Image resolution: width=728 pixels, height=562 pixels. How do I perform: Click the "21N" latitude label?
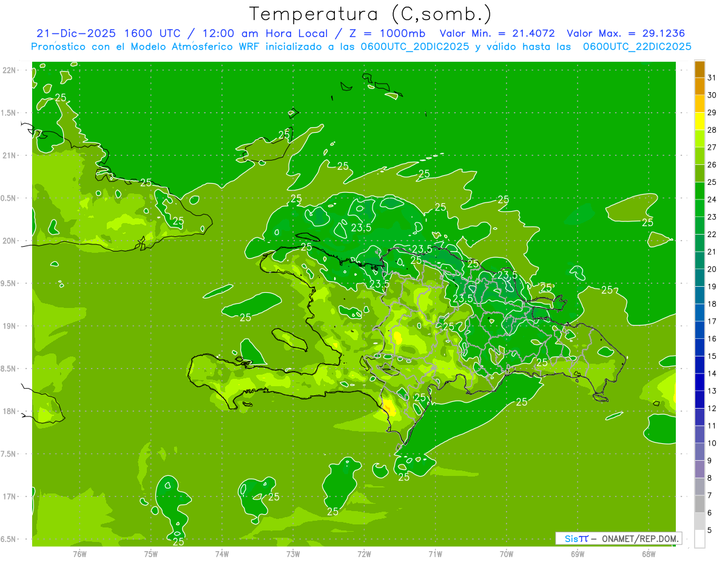pyautogui.click(x=10, y=156)
